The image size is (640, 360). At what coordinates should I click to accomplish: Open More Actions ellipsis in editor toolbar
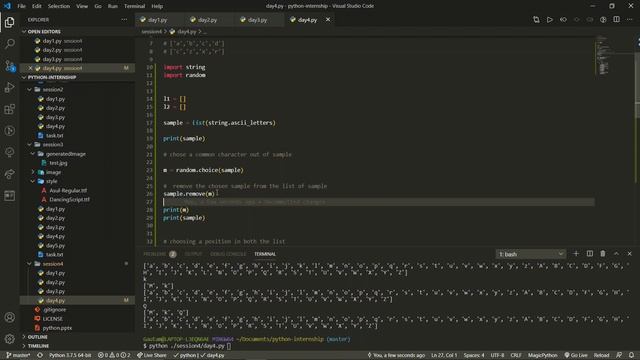[630, 20]
